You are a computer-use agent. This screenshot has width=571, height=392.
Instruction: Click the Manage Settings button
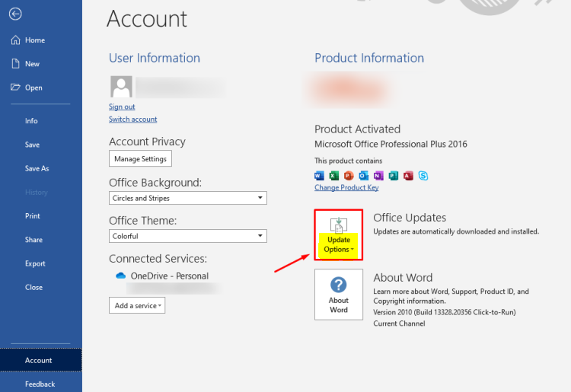coord(140,158)
